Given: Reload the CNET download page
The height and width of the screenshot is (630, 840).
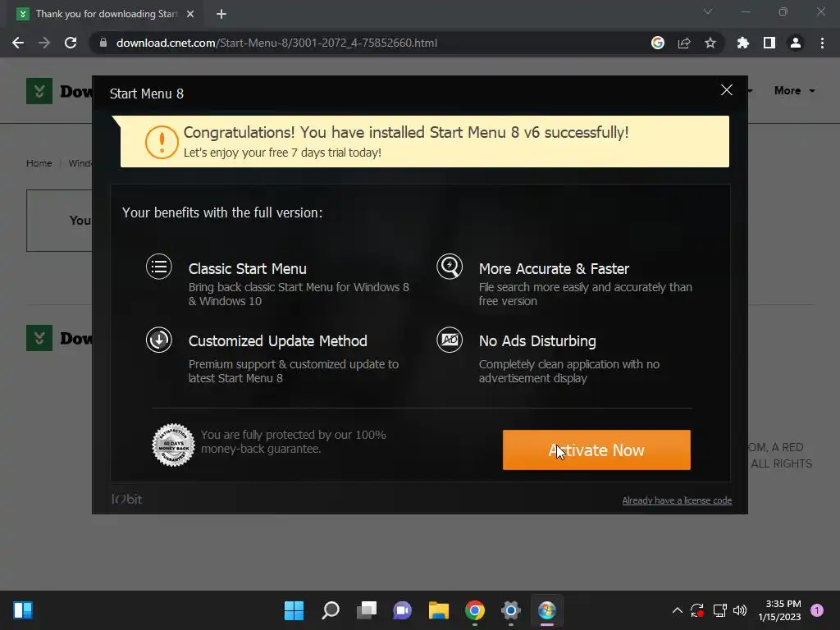Looking at the screenshot, I should pyautogui.click(x=71, y=43).
